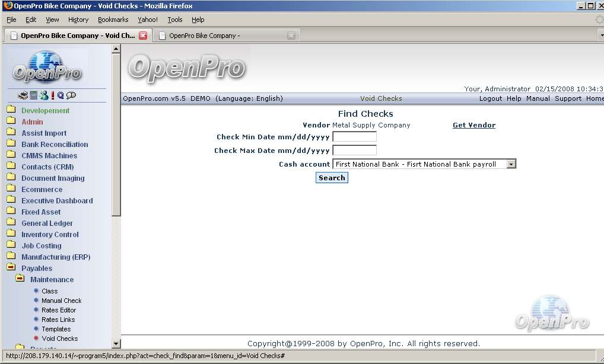Open the Bookmarks menu
Screen dimensions: 604x364
pyautogui.click(x=113, y=20)
